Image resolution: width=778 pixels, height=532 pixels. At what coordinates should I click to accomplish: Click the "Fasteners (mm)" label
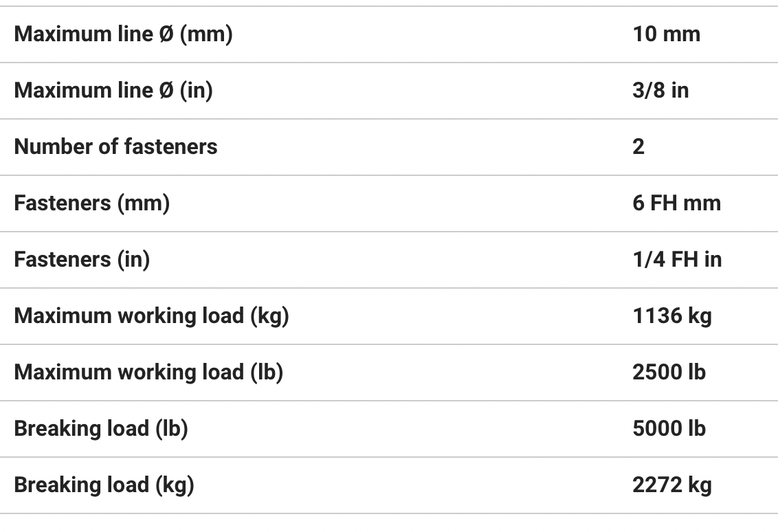91,203
